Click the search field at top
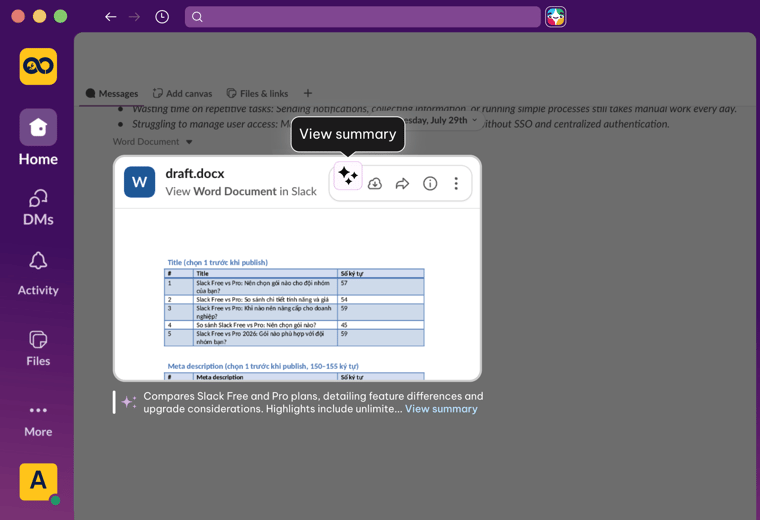760x520 pixels. tap(363, 17)
